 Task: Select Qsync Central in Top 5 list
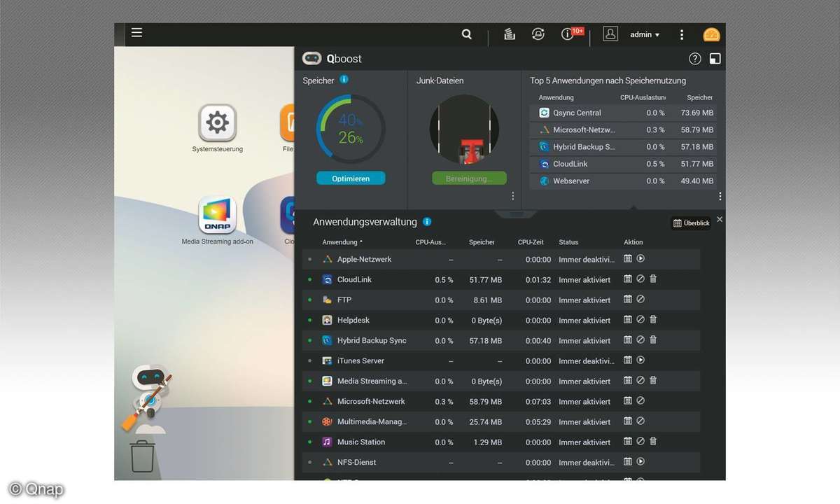pos(624,113)
